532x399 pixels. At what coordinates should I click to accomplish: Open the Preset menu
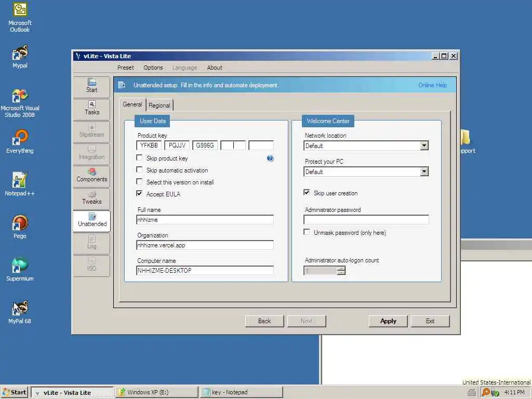[x=126, y=68]
